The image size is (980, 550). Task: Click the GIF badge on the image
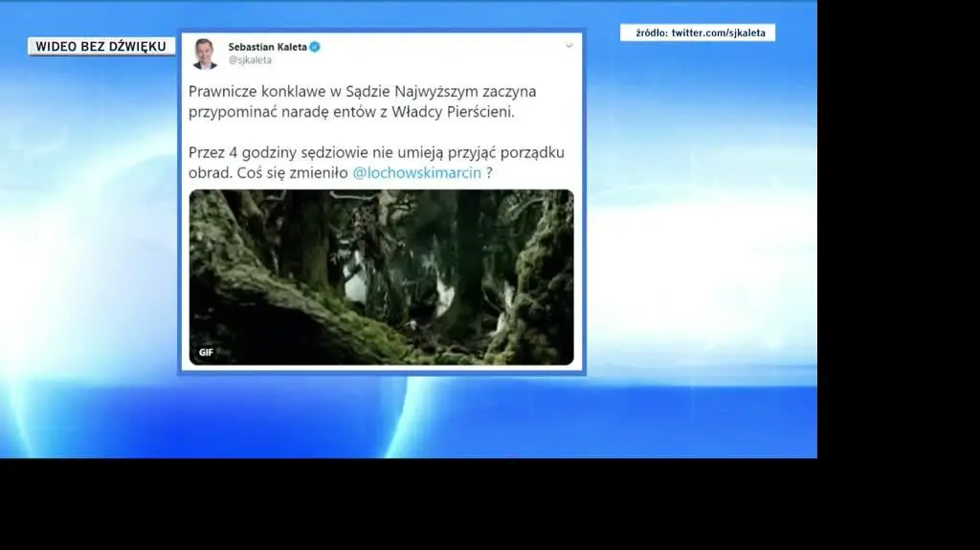(x=207, y=353)
